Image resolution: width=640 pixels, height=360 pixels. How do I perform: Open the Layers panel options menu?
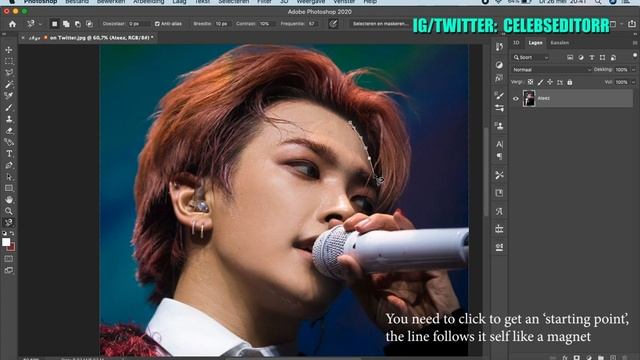[x=635, y=42]
